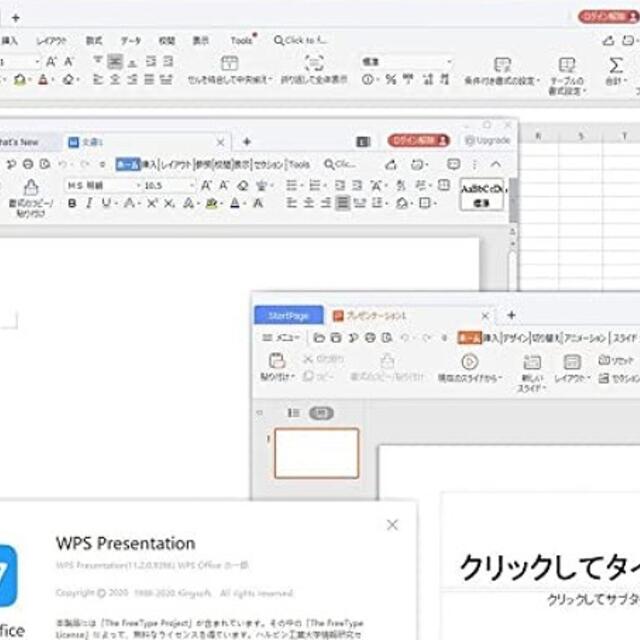This screenshot has height=640, width=640.
Task: Click play From Current Slide icon
Action: 470,362
